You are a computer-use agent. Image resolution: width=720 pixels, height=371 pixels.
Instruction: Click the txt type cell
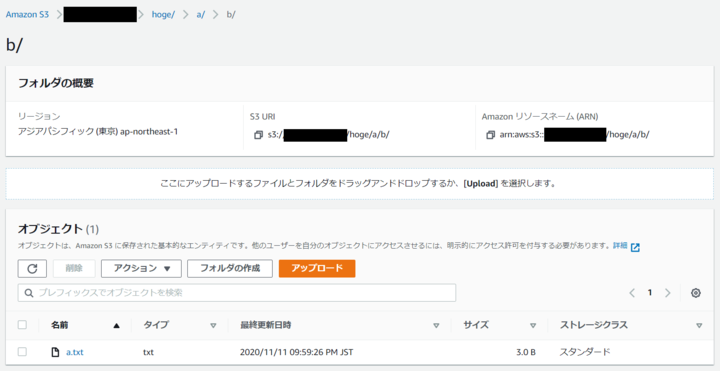(148, 353)
